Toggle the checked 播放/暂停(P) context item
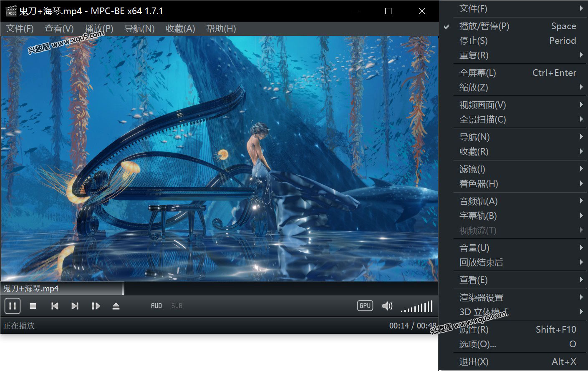The height and width of the screenshot is (371, 588). click(513, 26)
